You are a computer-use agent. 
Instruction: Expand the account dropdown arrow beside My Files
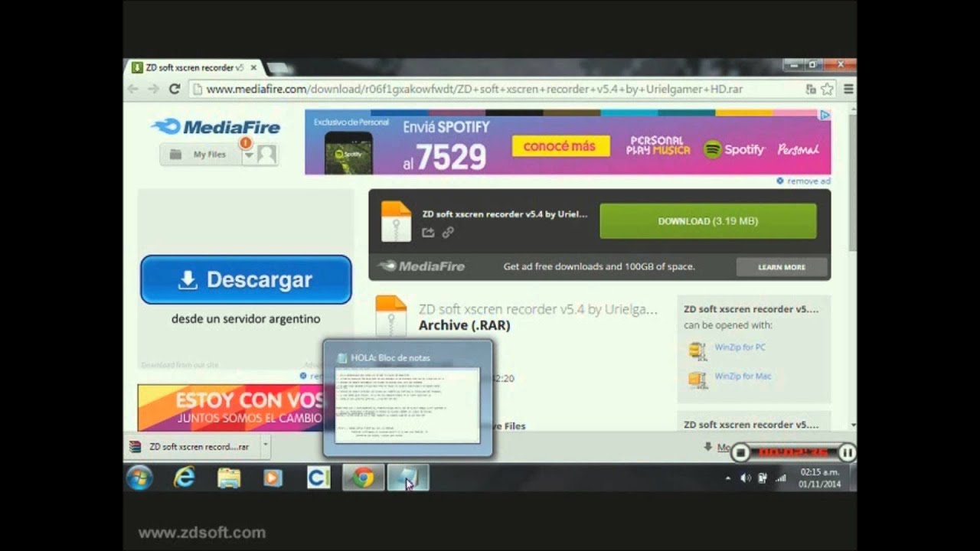point(248,155)
